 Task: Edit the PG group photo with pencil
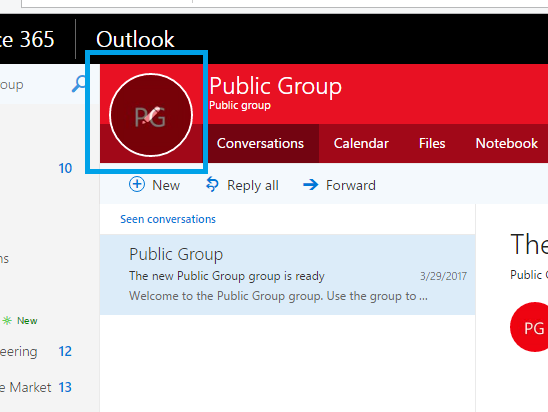click(x=151, y=115)
